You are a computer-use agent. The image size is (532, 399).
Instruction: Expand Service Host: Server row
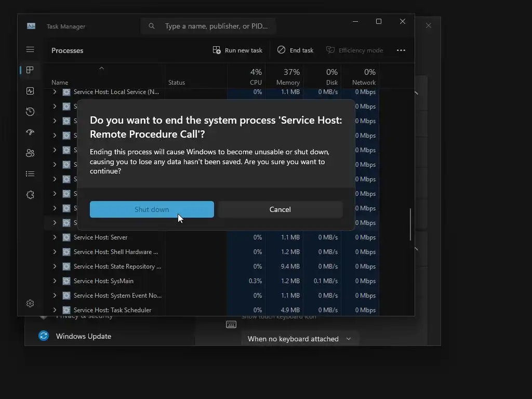click(55, 237)
